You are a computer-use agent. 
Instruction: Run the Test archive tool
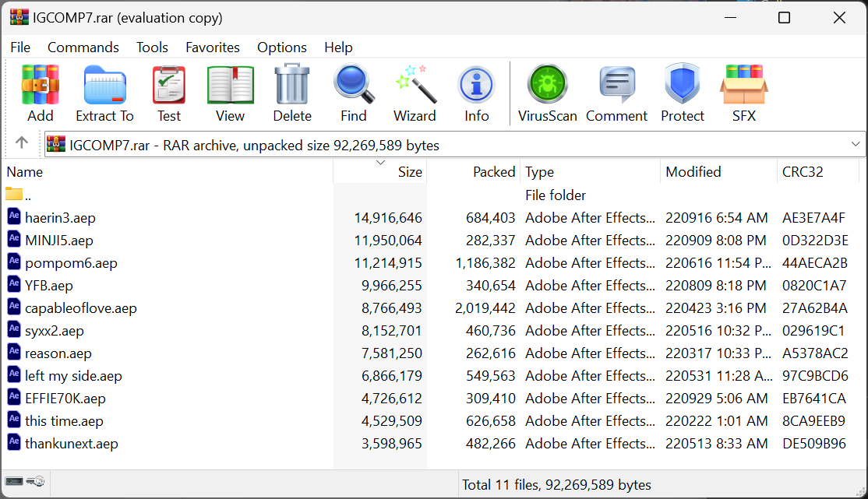point(169,85)
